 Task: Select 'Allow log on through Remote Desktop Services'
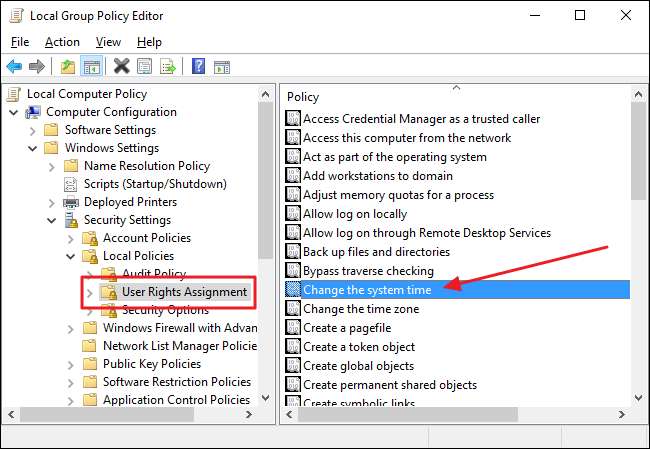click(x=427, y=233)
